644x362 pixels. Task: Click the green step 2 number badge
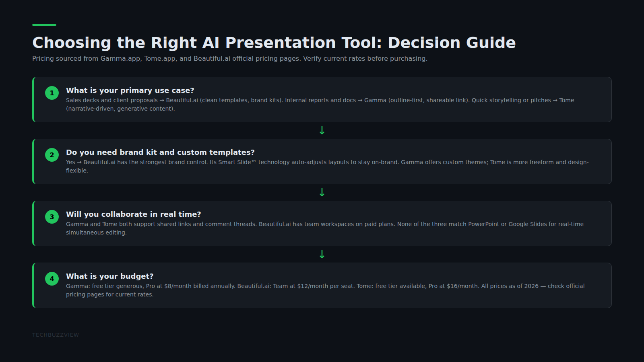click(x=52, y=155)
